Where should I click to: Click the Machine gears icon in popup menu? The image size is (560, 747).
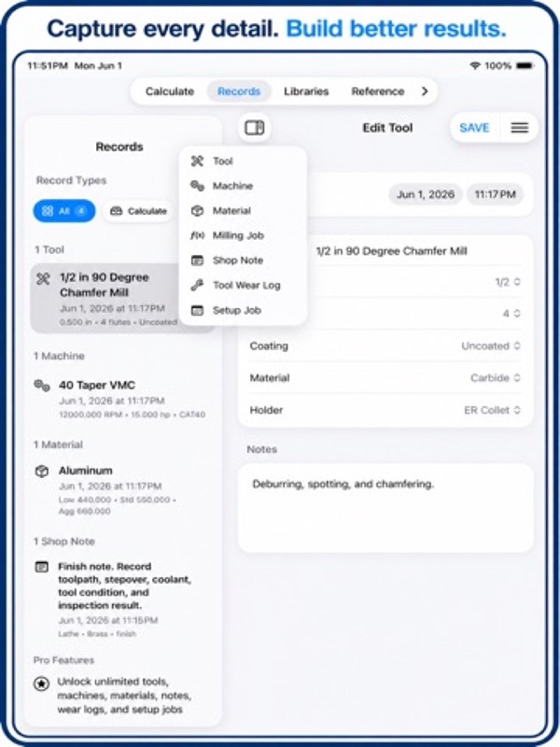pyautogui.click(x=197, y=186)
